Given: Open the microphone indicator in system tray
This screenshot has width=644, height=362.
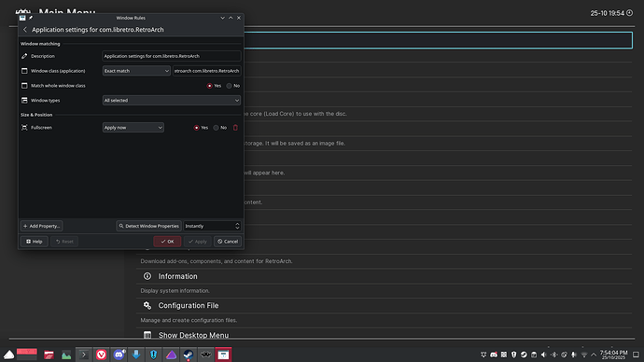Looking at the screenshot, I should 574,355.
